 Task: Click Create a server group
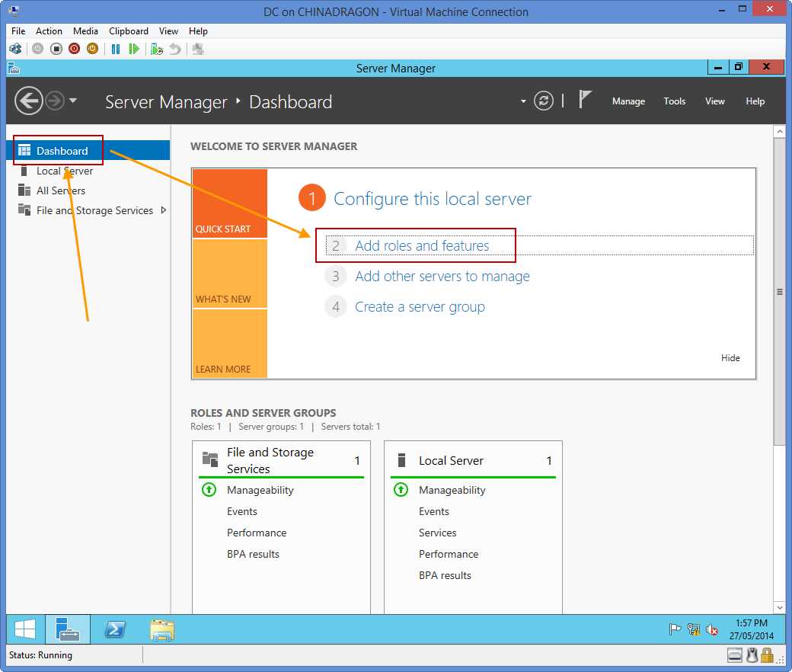point(420,307)
